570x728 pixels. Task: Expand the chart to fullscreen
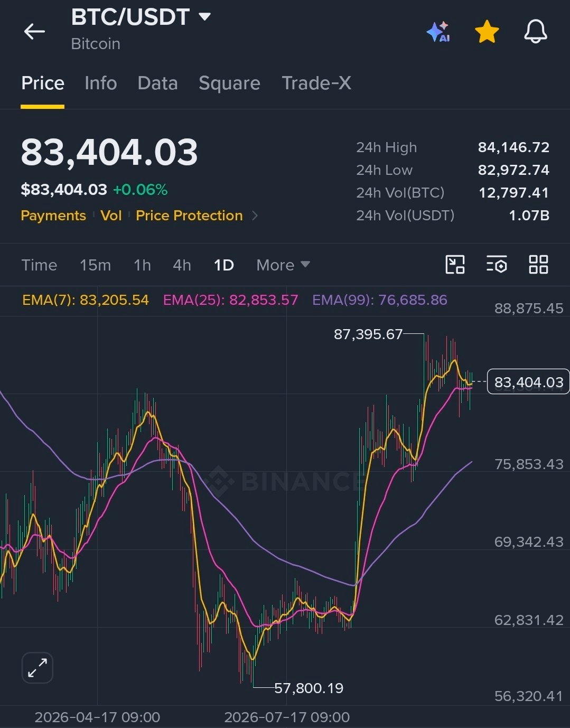[x=38, y=668]
